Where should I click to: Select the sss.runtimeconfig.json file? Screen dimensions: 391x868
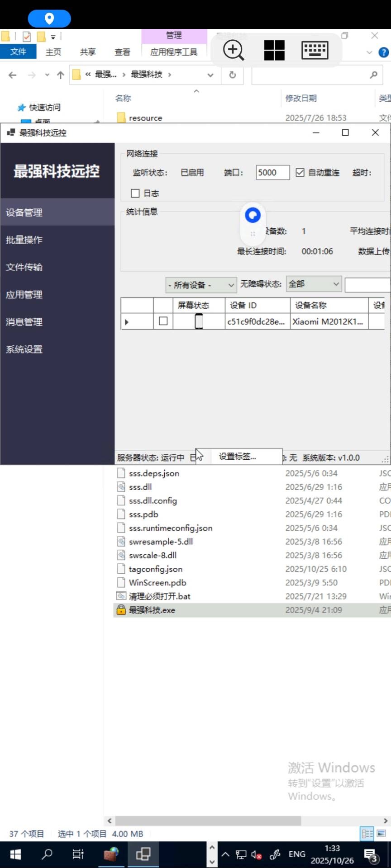171,528
